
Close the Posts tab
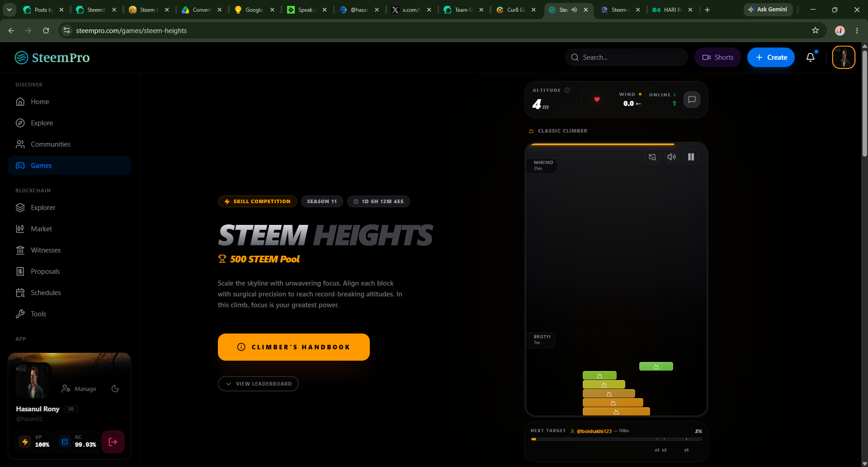pos(61,10)
